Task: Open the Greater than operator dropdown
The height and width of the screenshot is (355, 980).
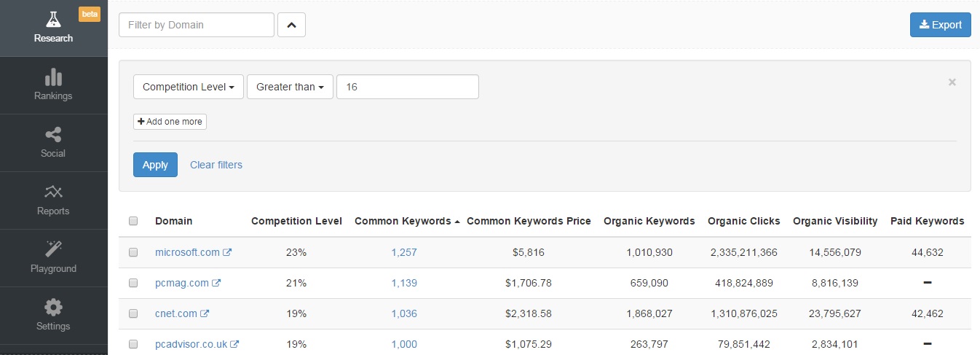Action: pyautogui.click(x=290, y=87)
